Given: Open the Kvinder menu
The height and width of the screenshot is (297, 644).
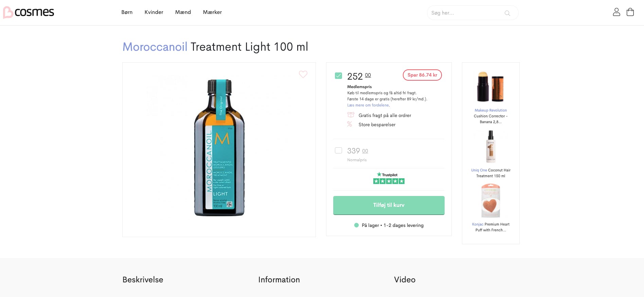Looking at the screenshot, I should click(x=154, y=12).
